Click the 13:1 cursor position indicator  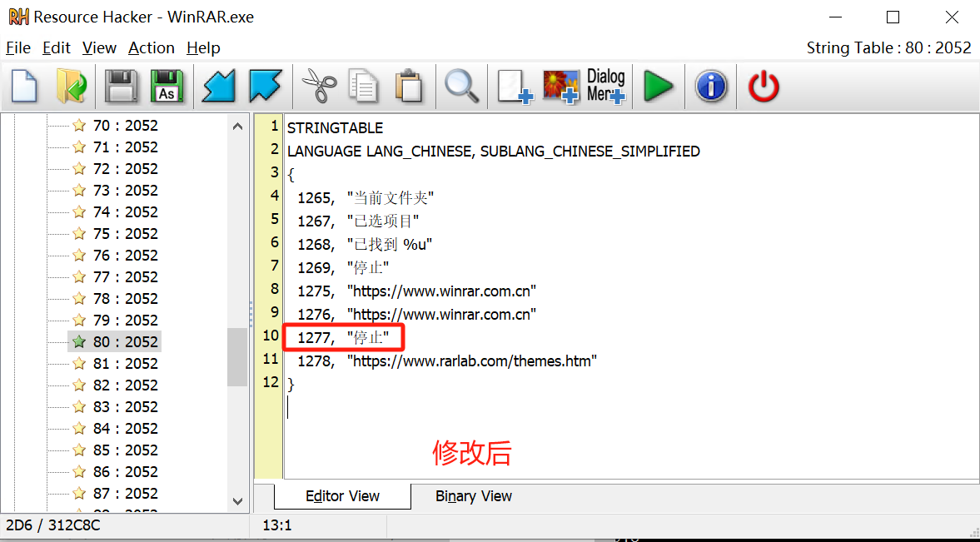tap(277, 525)
